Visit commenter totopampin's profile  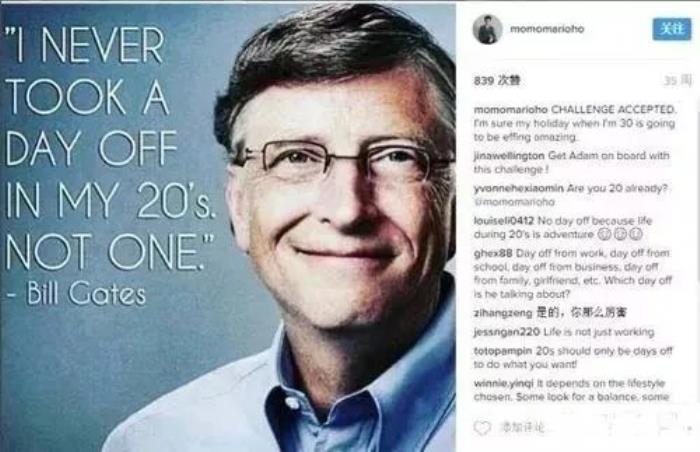coord(503,351)
